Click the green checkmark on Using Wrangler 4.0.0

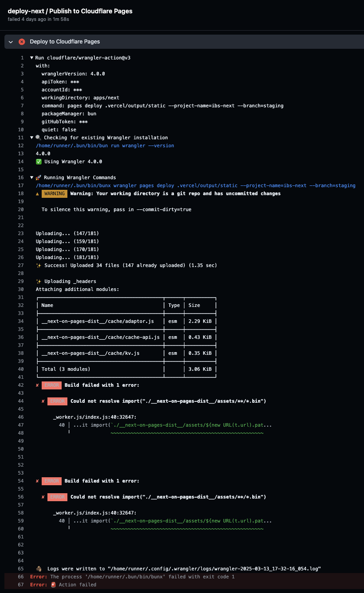[38, 161]
